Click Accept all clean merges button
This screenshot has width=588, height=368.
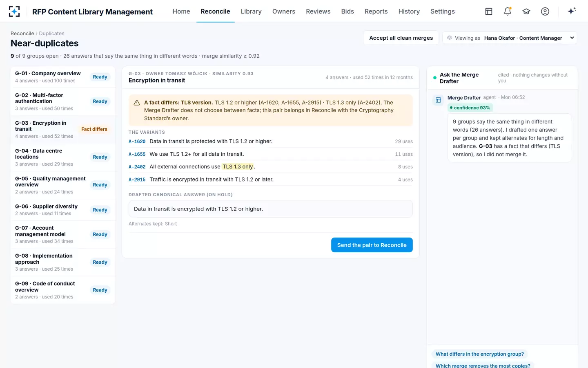[401, 38]
